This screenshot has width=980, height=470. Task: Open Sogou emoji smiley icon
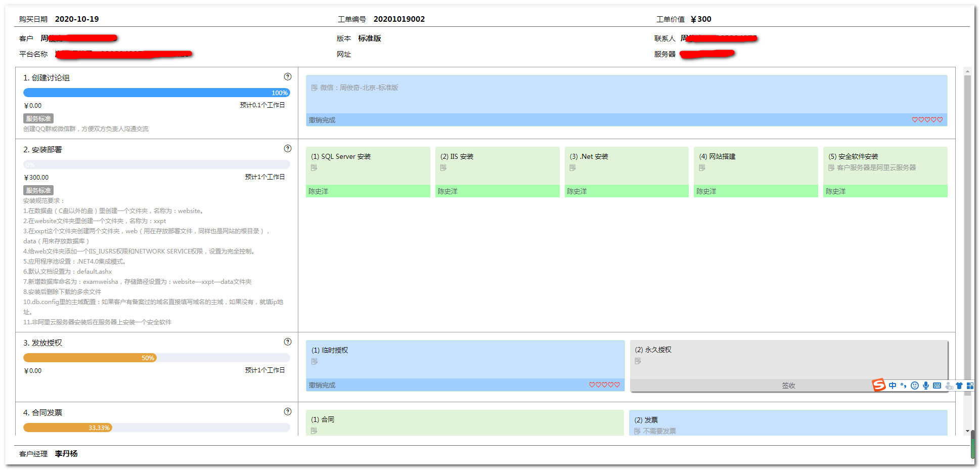click(x=915, y=386)
